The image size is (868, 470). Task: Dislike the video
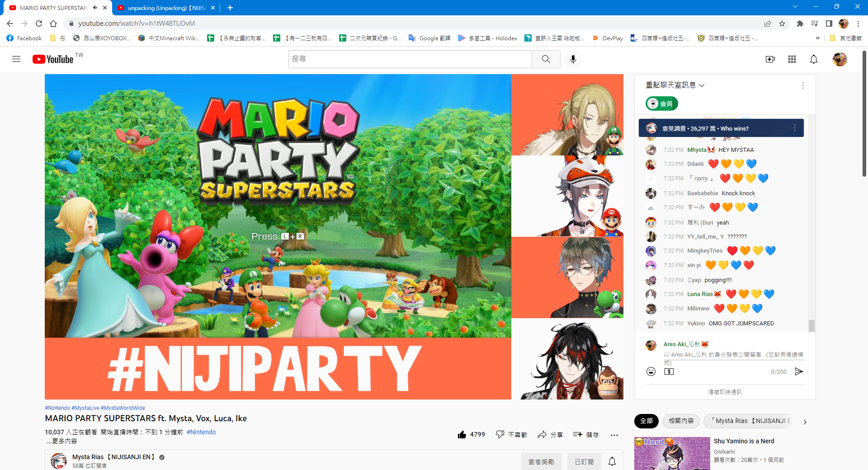512,434
